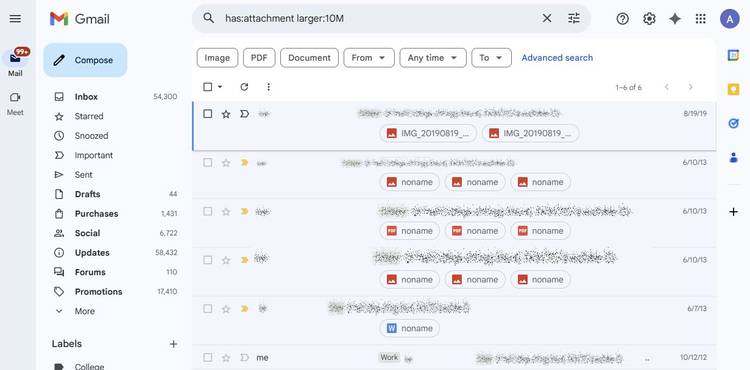
Task: Create new label with plus icon
Action: pyautogui.click(x=174, y=344)
